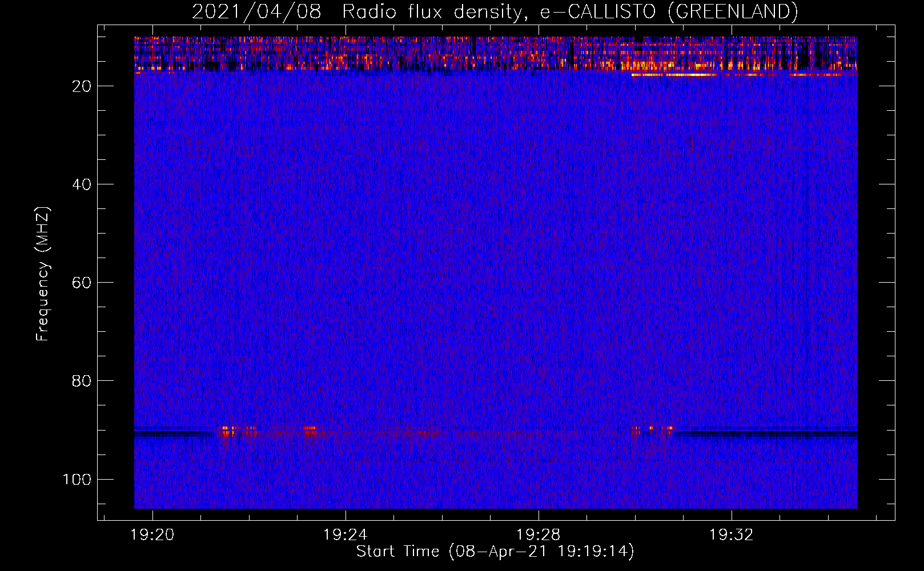Click the 80 MHz frequency tick label
The width and height of the screenshot is (924, 571).
pyautogui.click(x=82, y=381)
